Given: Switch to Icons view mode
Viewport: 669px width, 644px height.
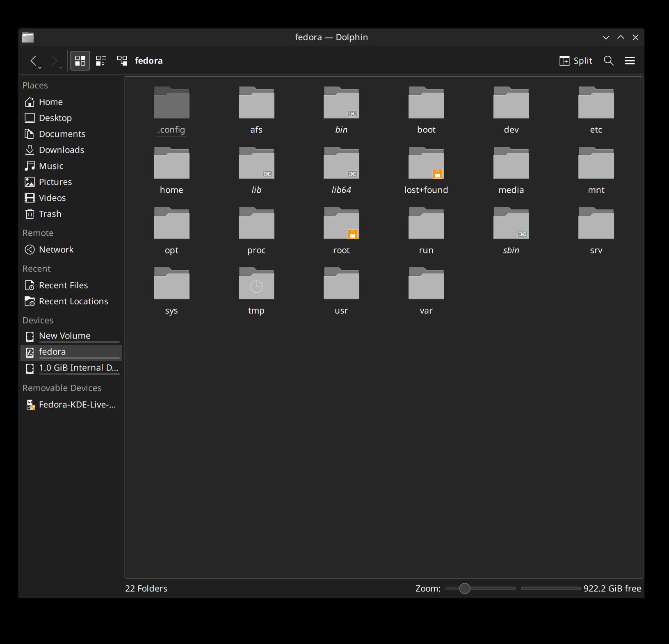Looking at the screenshot, I should (x=80, y=61).
